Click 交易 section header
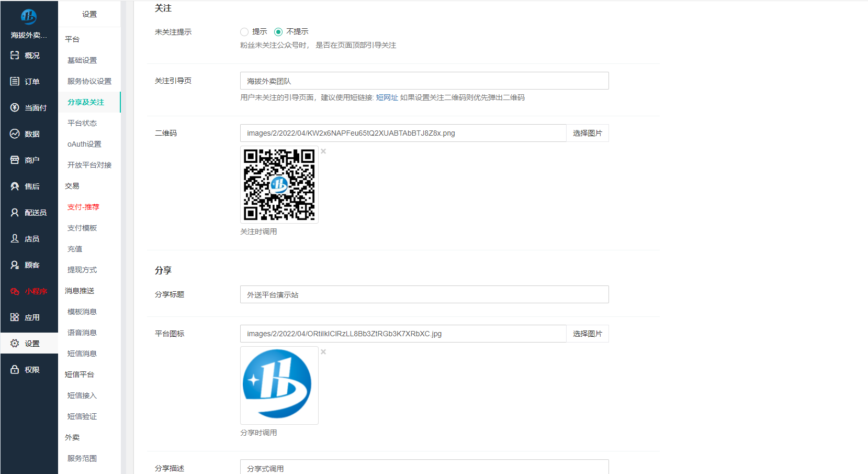868x474 pixels. pyautogui.click(x=72, y=186)
